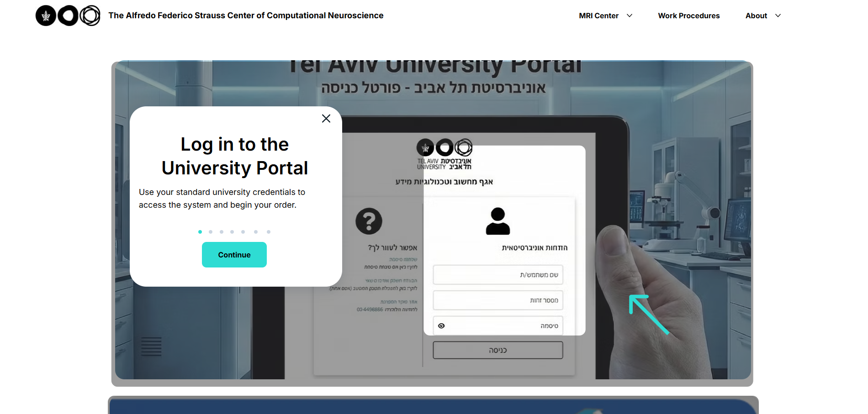Click the Strauss Center site title

click(246, 16)
